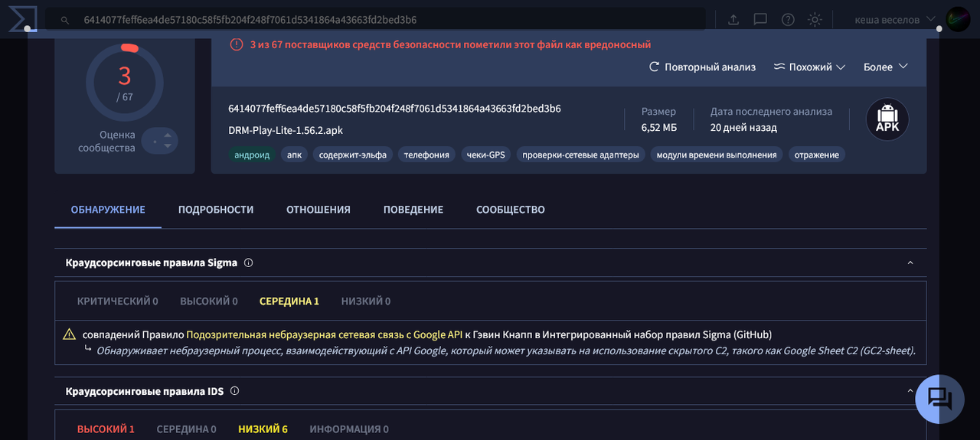980x440 pixels.
Task: Click info icon next to IDS rules
Action: [x=234, y=391]
